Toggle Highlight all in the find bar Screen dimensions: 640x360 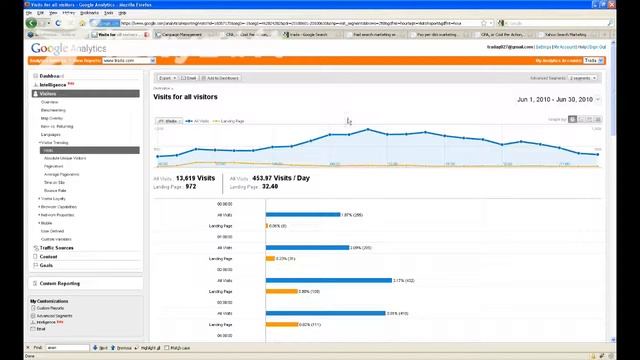tap(148, 348)
